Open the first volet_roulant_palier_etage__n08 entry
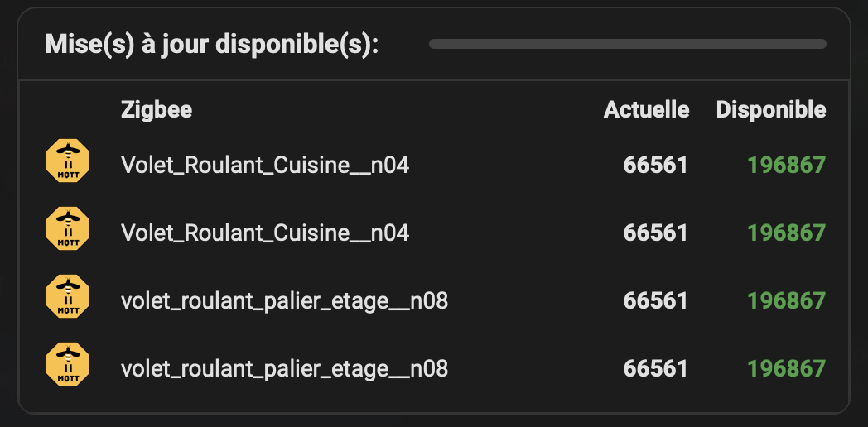The height and width of the screenshot is (427, 868). point(284,301)
